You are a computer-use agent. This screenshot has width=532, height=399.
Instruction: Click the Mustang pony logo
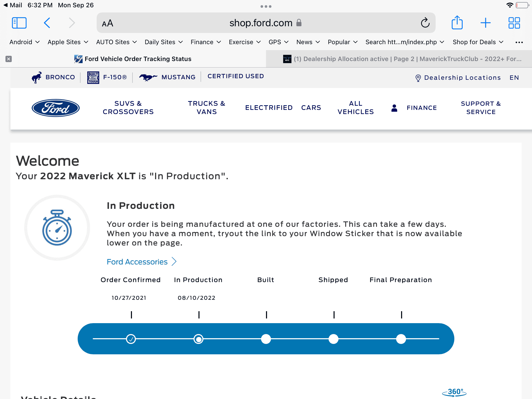click(148, 77)
